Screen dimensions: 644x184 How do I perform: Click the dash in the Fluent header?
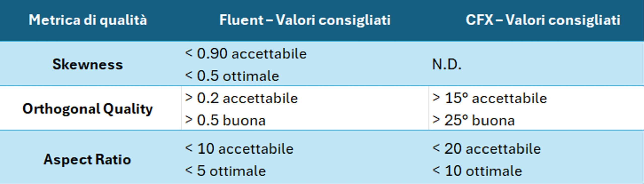point(269,20)
